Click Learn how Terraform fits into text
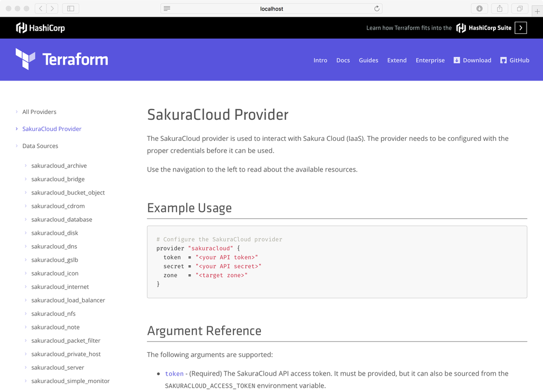 tap(409, 28)
